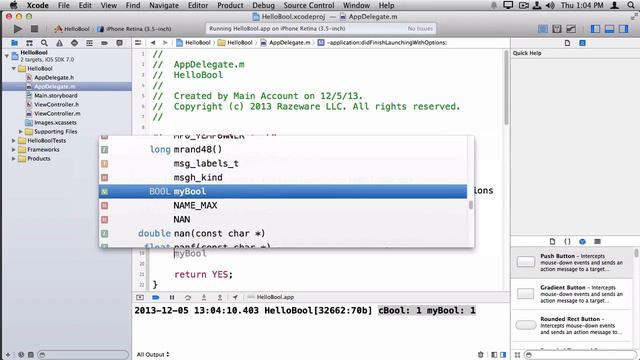Open the Log navigator icon
The height and width of the screenshot is (360, 640).
pyautogui.click(x=119, y=43)
